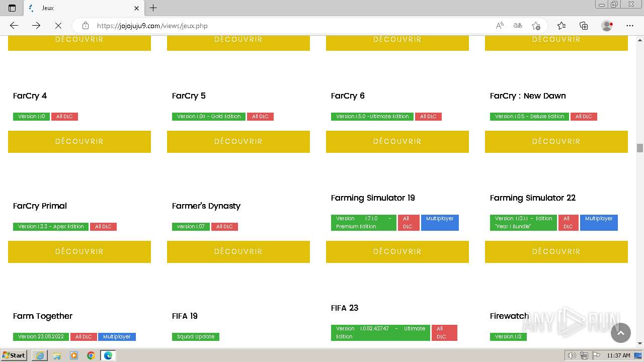This screenshot has height=362, width=644.
Task: Click DÉCOUVRIR under FarCry 5
Action: pos(238,142)
